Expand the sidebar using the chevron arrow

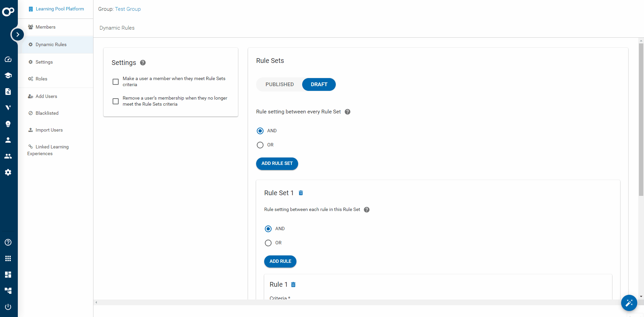[17, 34]
